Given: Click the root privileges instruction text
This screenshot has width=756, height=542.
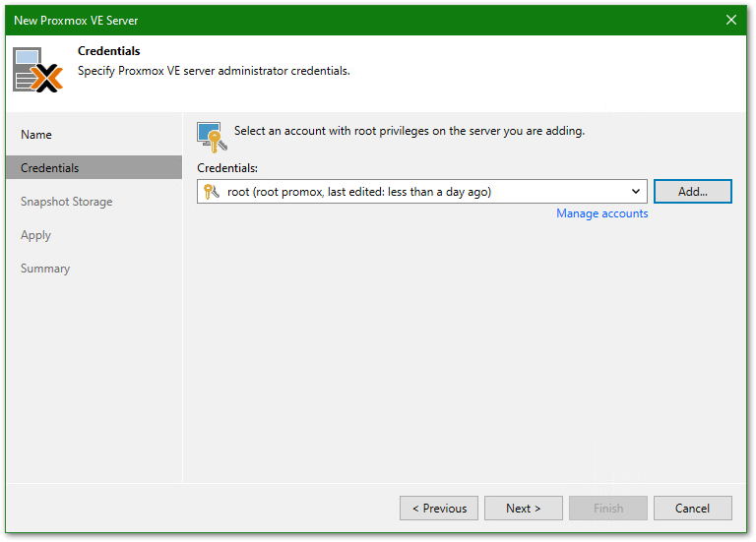Looking at the screenshot, I should (x=409, y=131).
